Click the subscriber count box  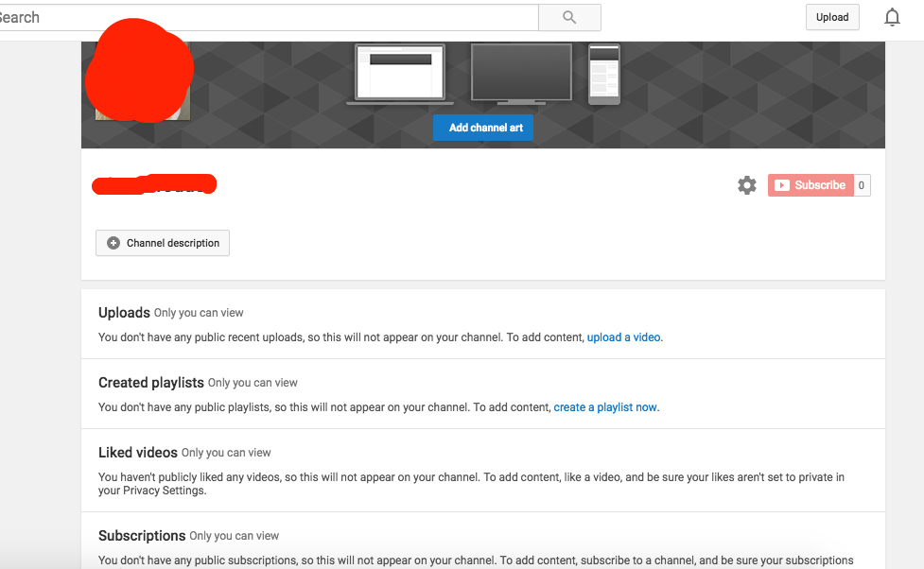point(862,185)
